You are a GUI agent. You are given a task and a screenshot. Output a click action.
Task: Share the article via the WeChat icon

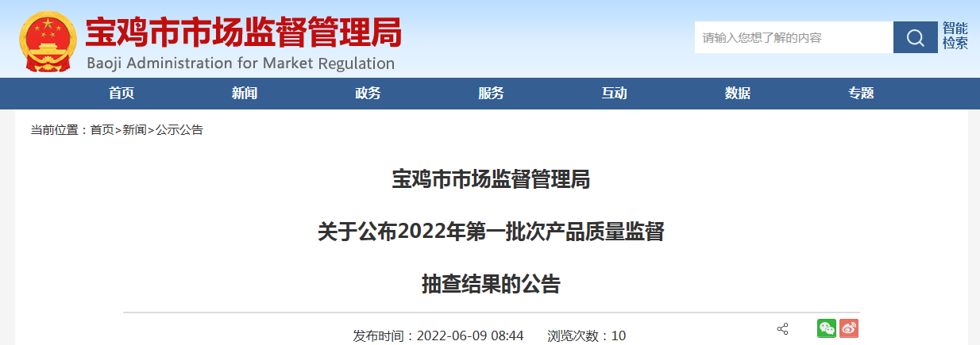(x=827, y=328)
